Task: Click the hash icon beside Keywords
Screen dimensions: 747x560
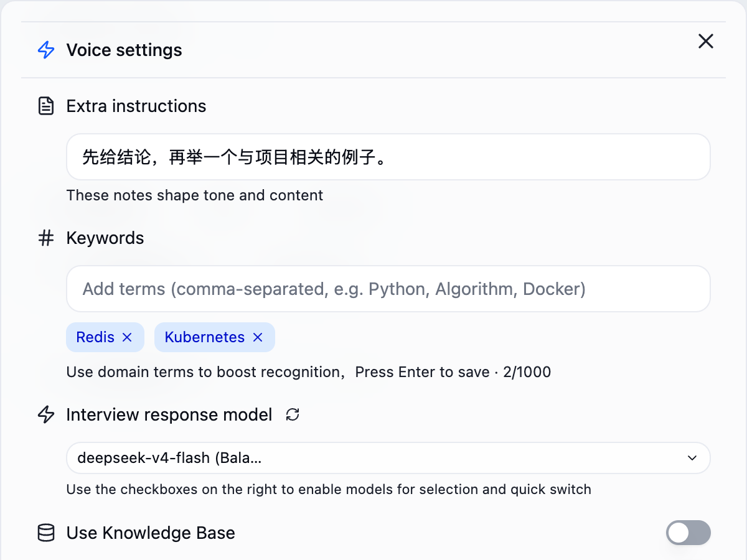Action: pos(46,238)
